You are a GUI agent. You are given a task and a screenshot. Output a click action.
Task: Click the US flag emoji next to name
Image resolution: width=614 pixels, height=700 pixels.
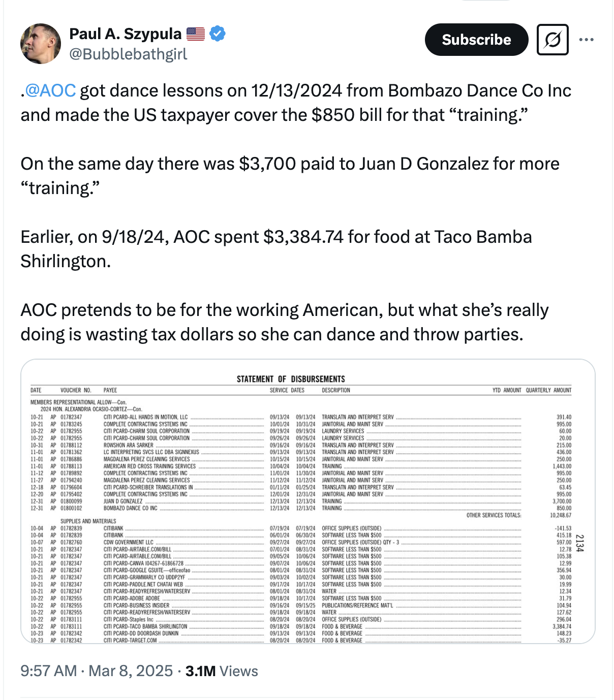pyautogui.click(x=196, y=34)
